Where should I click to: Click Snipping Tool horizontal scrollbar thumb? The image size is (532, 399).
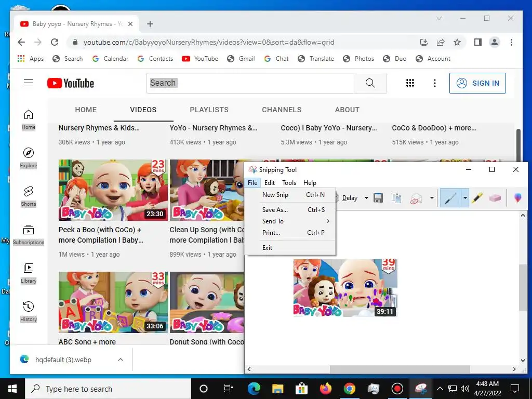[400, 369]
